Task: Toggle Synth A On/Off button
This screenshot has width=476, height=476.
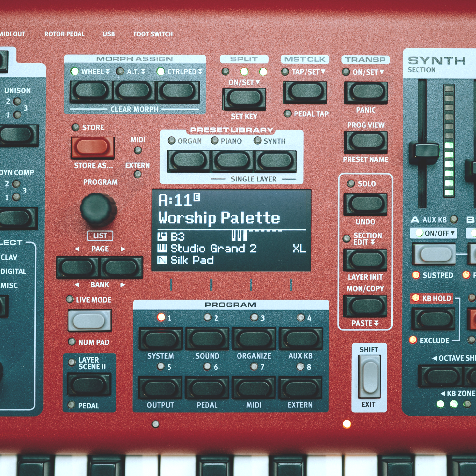Action: click(434, 254)
